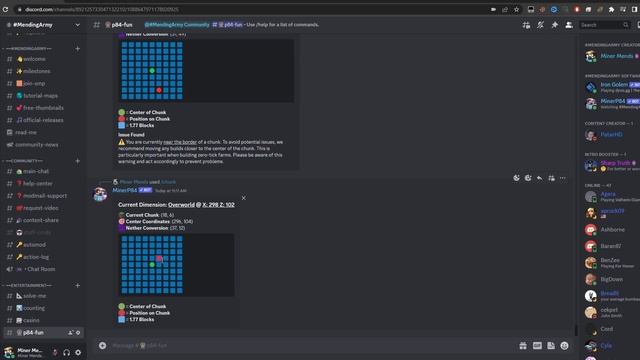640x360 pixels.
Task: Dismiss the embed with X button
Action: click(x=244, y=198)
